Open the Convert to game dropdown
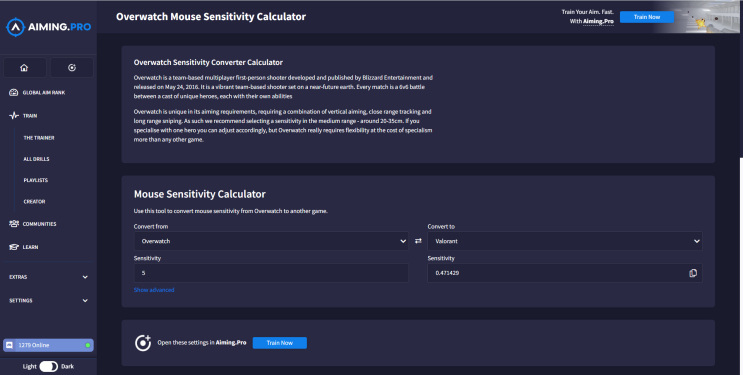The width and height of the screenshot is (743, 375). (565, 241)
